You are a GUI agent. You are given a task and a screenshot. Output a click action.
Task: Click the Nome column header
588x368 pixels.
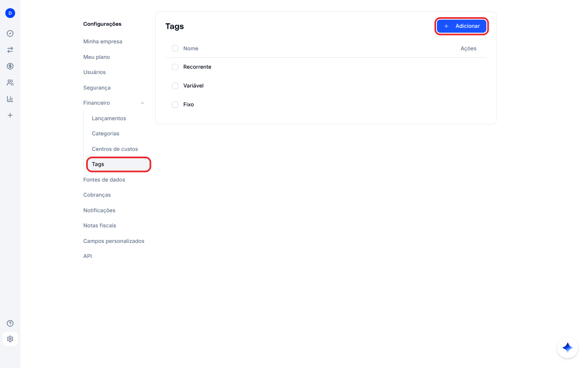pos(191,49)
